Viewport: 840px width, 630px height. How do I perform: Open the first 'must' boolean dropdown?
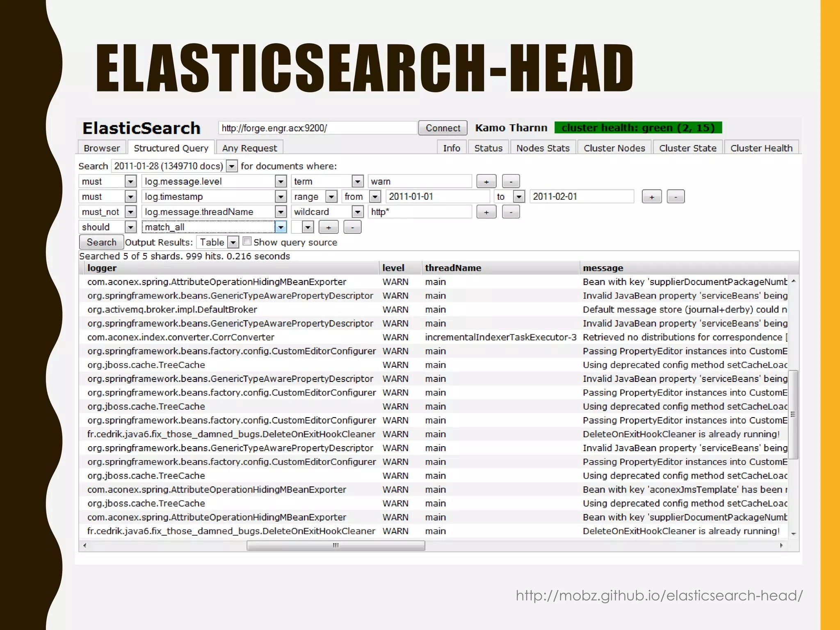click(130, 181)
